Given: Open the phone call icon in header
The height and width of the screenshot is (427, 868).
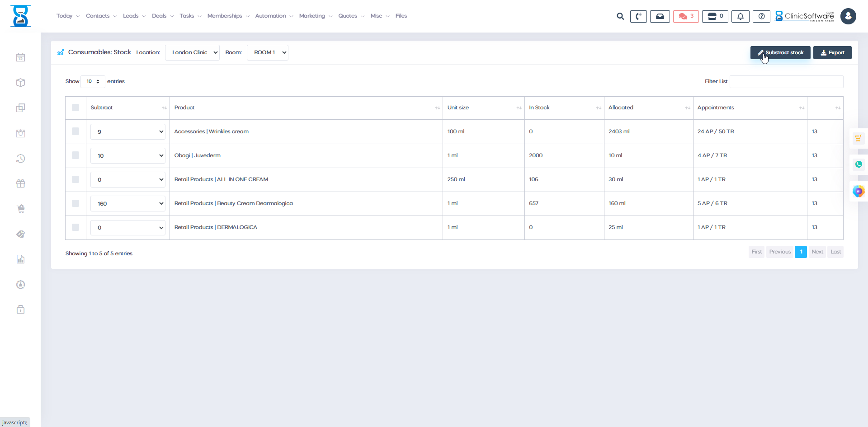Looking at the screenshot, I should click(638, 16).
